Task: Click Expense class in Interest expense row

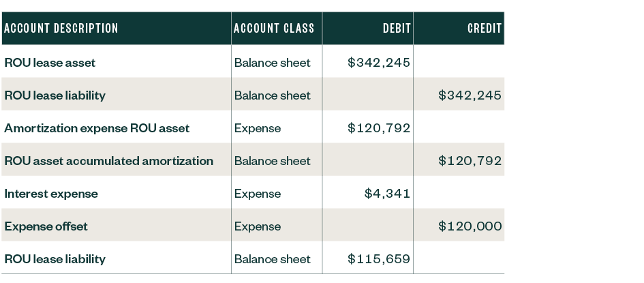Action: (258, 194)
